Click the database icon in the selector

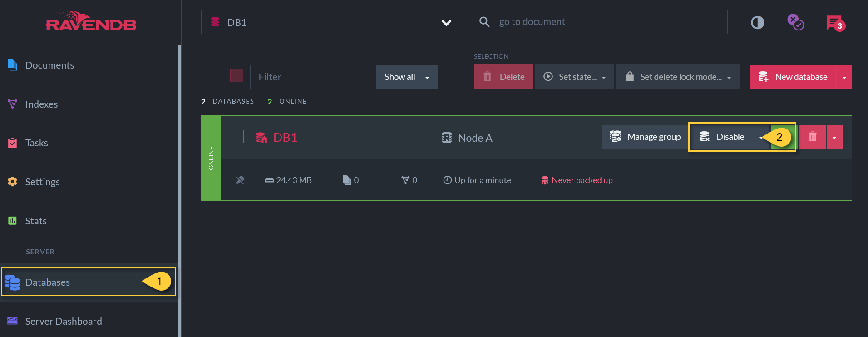pyautogui.click(x=215, y=22)
